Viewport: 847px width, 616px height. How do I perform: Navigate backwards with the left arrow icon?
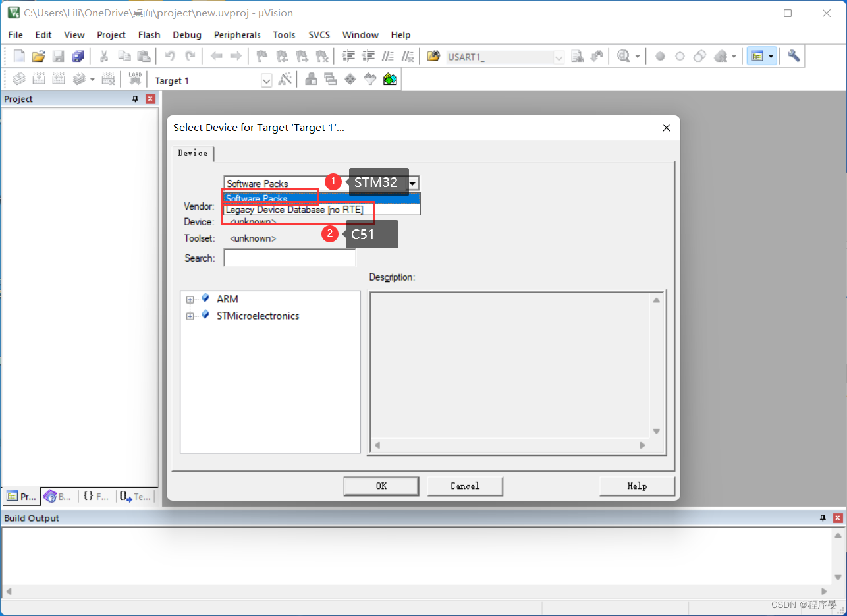tap(216, 57)
